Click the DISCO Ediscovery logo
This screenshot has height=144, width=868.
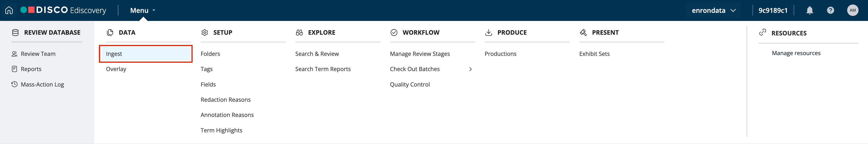[63, 10]
